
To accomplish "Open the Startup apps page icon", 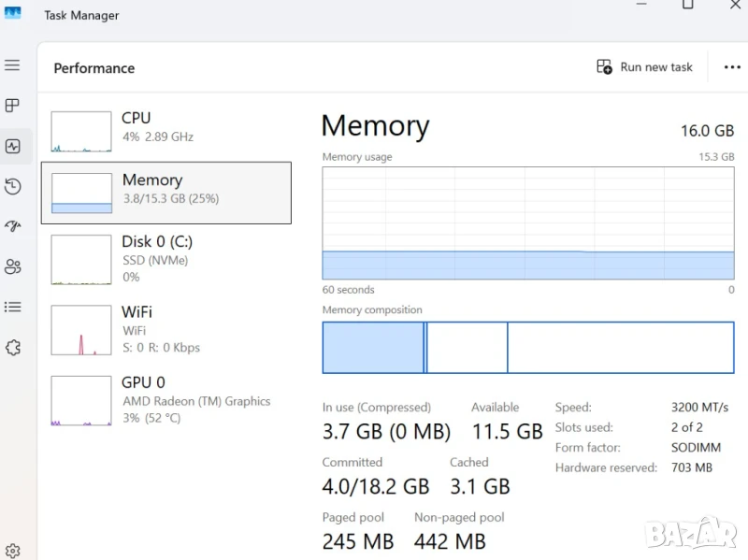I will (x=12, y=226).
